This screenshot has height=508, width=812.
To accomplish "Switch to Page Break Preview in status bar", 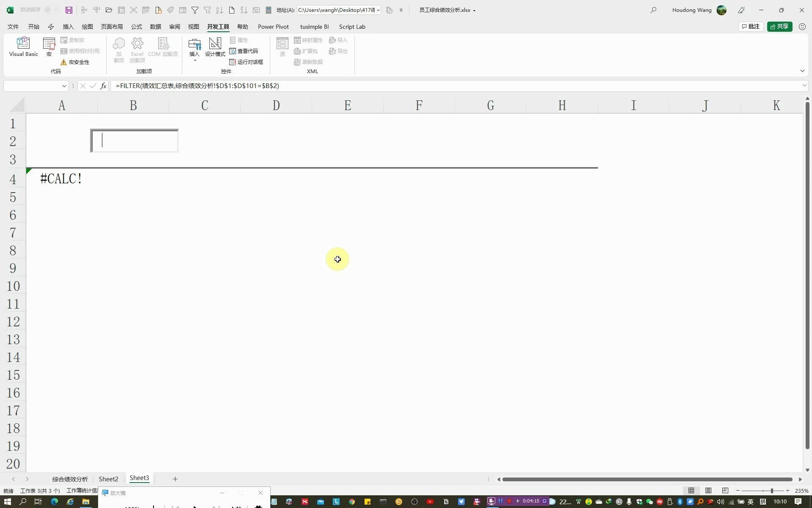I will pyautogui.click(x=725, y=490).
